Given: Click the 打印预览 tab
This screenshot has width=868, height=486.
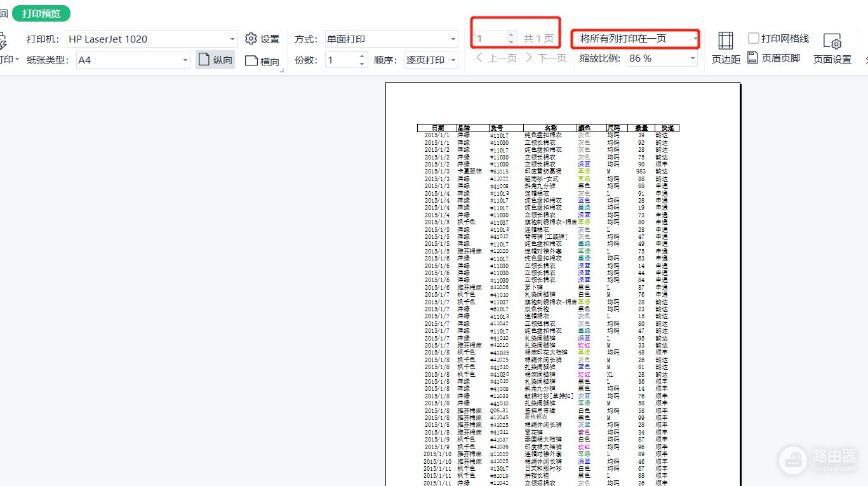Looking at the screenshot, I should [x=41, y=13].
